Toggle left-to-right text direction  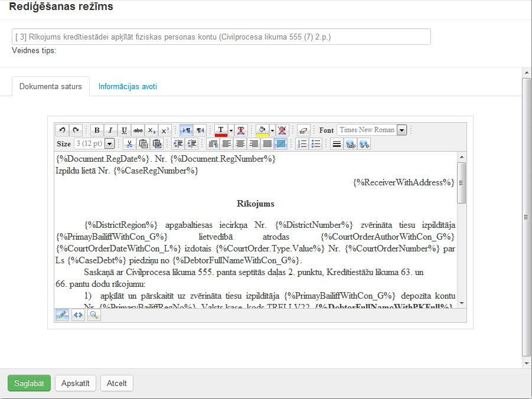(187, 130)
